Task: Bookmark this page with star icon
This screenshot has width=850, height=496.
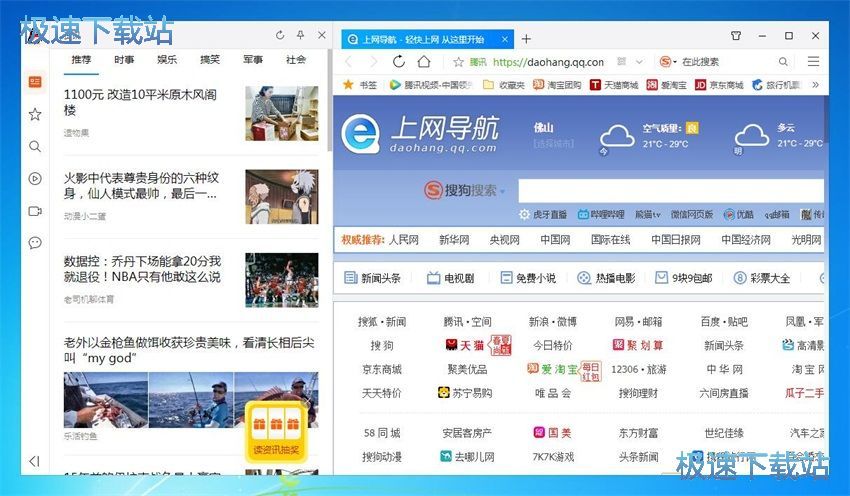Action: click(458, 62)
